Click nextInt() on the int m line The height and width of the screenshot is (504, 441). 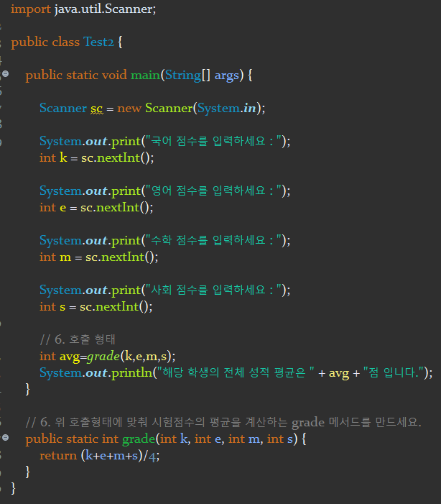point(128,257)
